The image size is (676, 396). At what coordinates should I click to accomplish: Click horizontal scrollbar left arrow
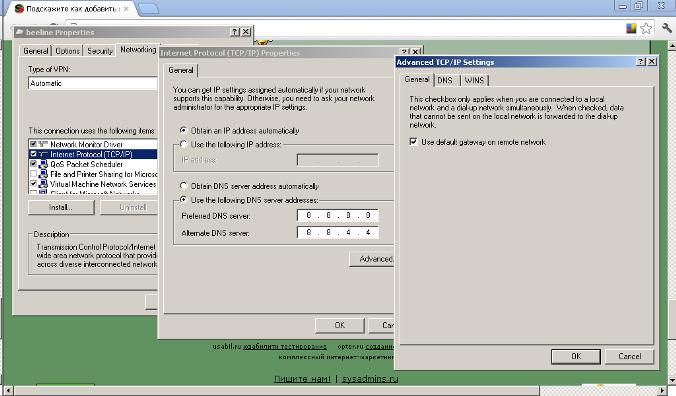point(9,391)
